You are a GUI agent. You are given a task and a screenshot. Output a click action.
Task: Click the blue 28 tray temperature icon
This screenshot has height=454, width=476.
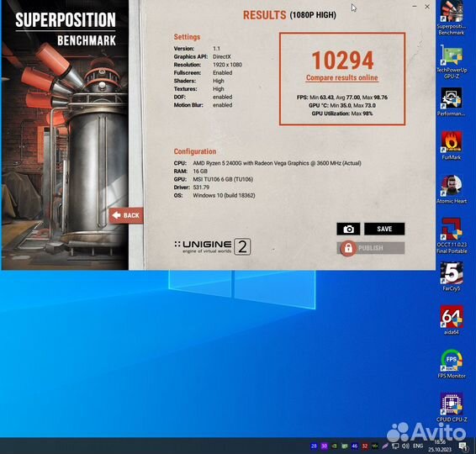tap(314, 446)
